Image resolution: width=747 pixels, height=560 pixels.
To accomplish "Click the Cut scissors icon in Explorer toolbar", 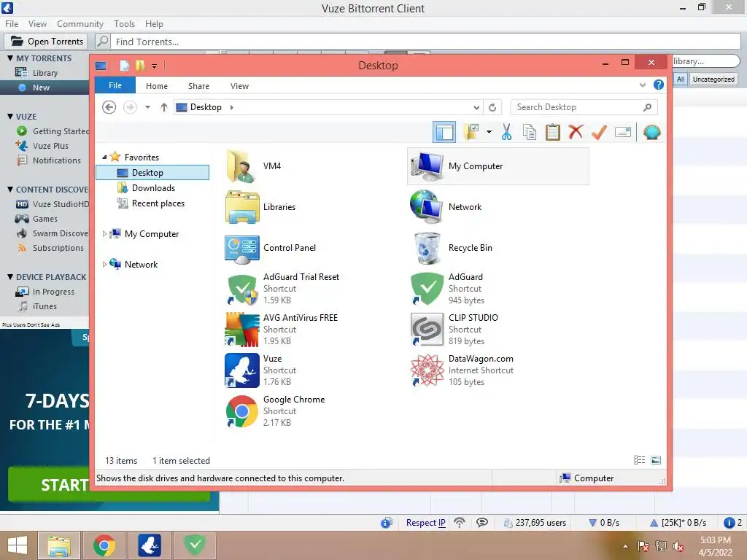I will (506, 132).
